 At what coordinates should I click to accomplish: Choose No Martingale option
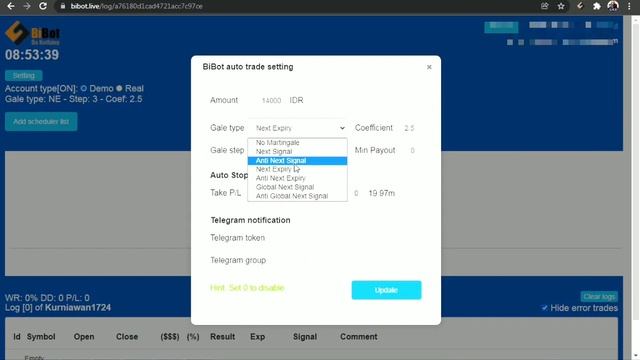(x=298, y=142)
